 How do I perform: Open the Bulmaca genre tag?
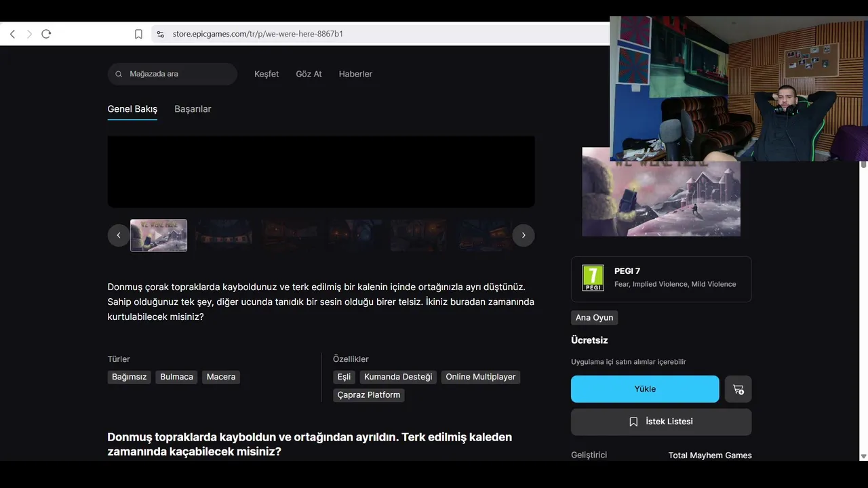coord(177,377)
